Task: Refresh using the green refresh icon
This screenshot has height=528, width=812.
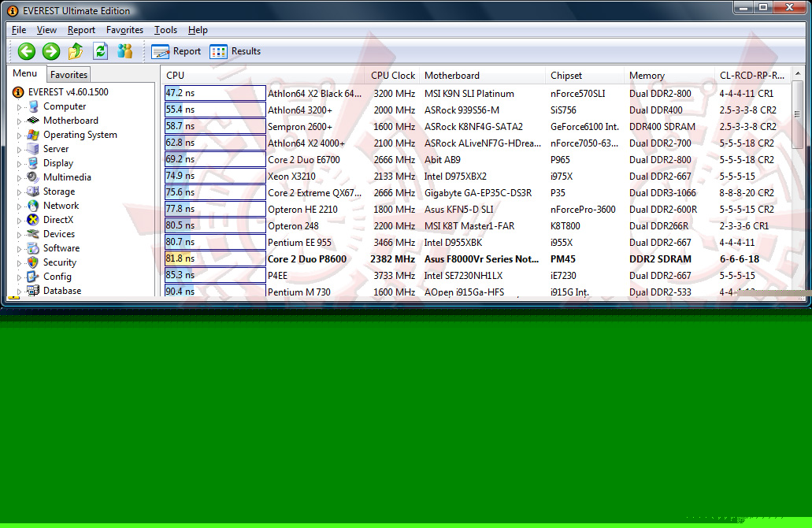Action: coord(101,50)
